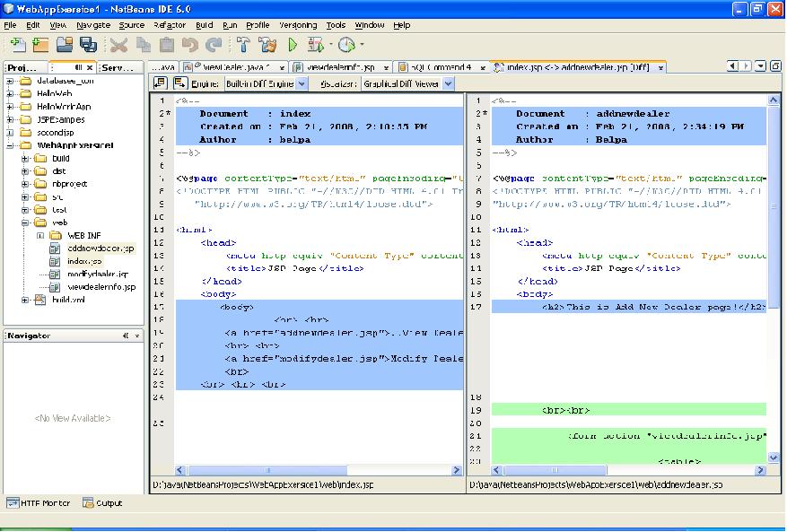Select modifydealer.jsp in the project tree

(x=98, y=274)
